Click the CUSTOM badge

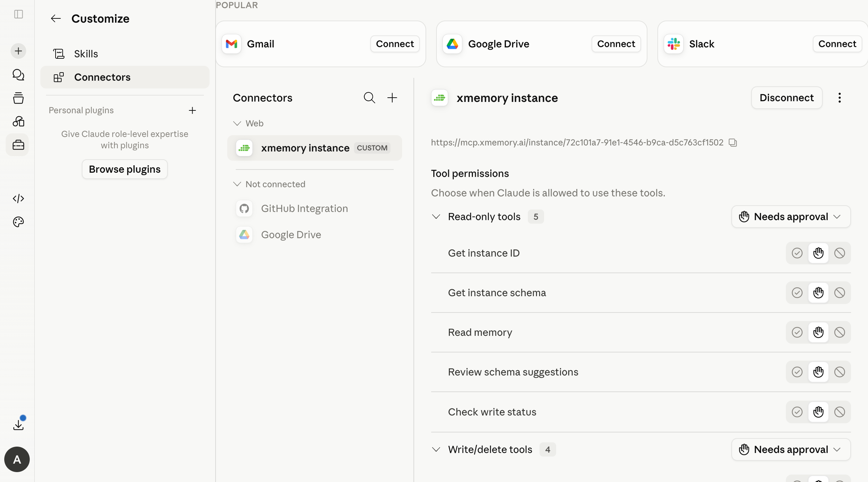click(x=372, y=148)
